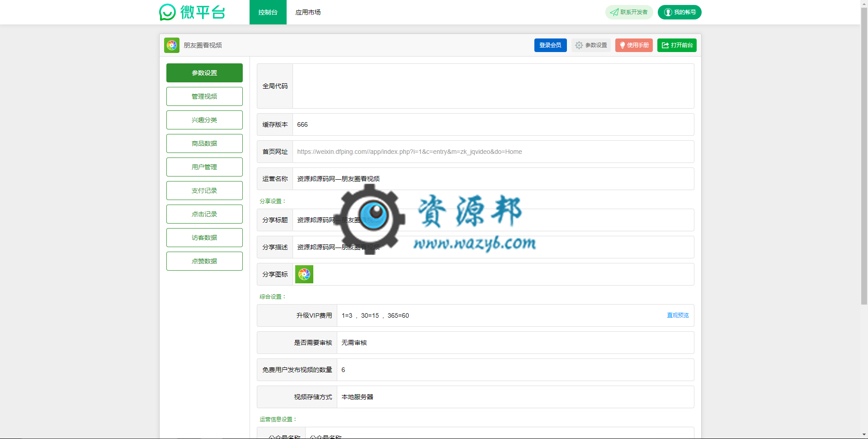Click the user avatar icon in 我的帐号
Image resolution: width=868 pixels, height=439 pixels.
tap(668, 12)
